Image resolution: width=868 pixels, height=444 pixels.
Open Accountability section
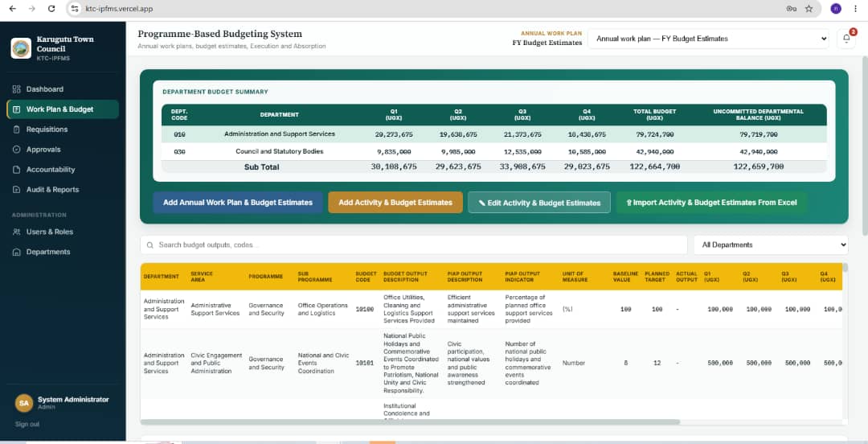click(x=51, y=170)
